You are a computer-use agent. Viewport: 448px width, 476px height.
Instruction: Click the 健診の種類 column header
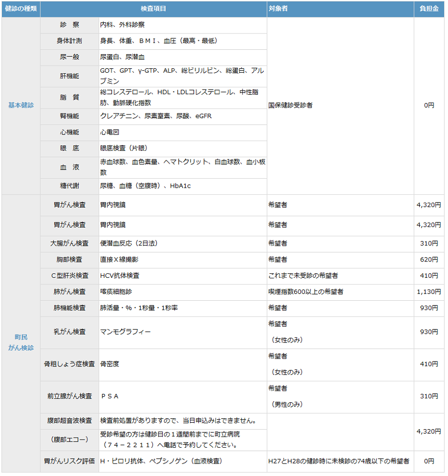coord(21,9)
